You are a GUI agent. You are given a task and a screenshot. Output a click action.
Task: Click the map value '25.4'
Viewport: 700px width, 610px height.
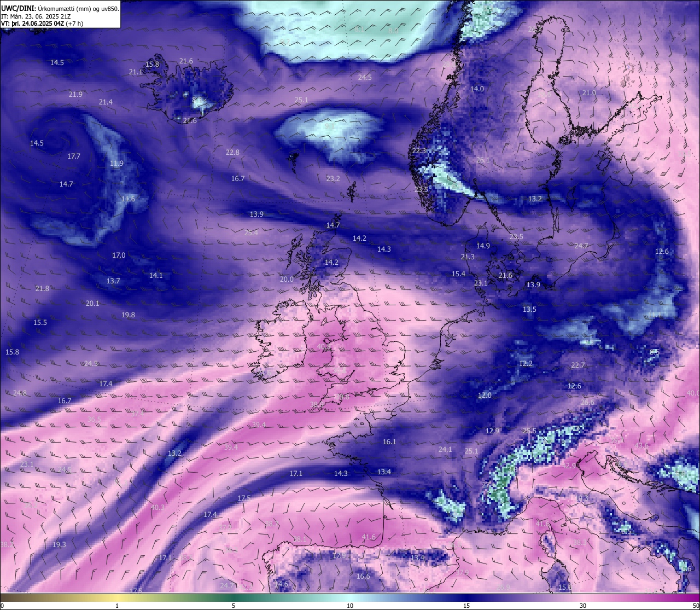[251, 233]
